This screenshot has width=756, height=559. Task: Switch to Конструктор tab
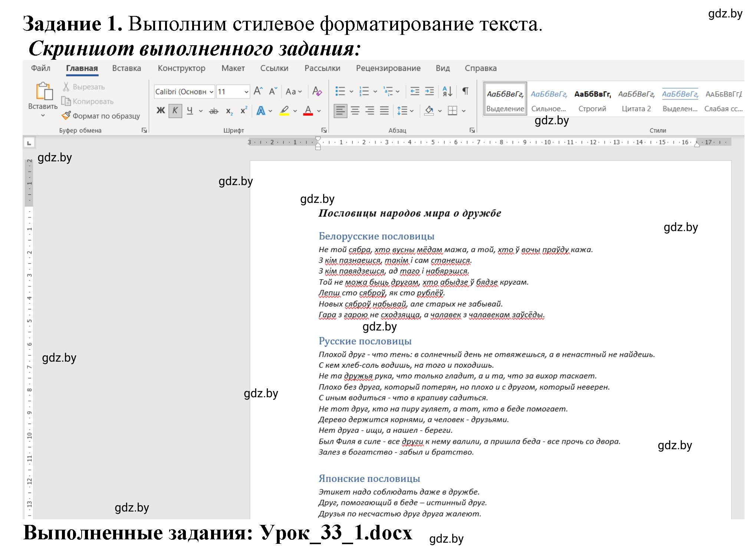point(181,68)
